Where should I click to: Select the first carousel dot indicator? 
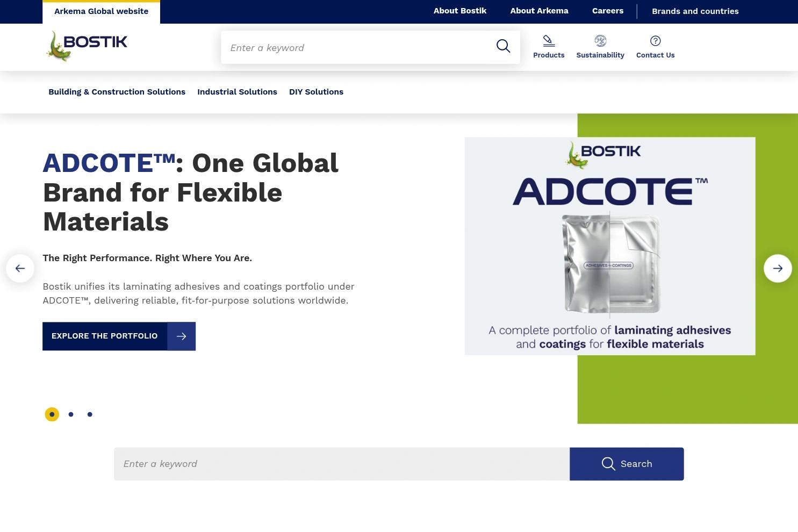52,414
